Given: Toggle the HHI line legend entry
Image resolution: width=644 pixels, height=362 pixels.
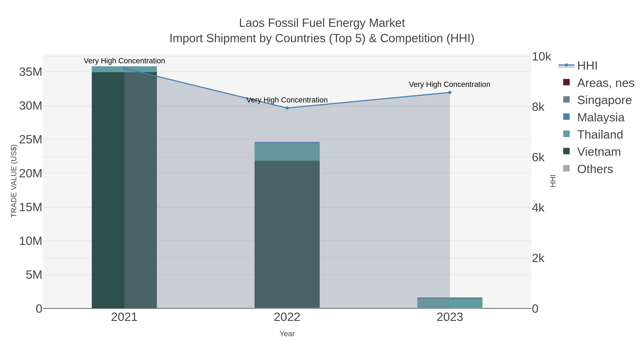Looking at the screenshot, I should [x=578, y=65].
